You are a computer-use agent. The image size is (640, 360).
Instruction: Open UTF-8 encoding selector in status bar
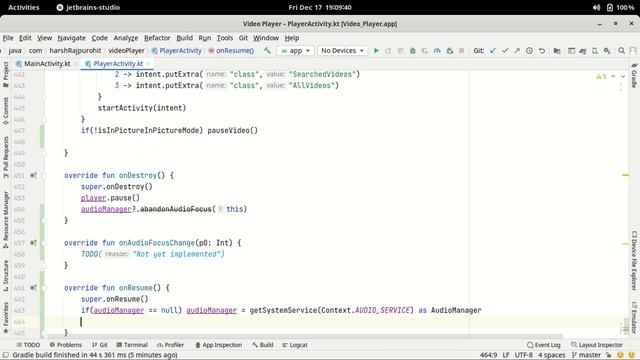tap(523, 355)
